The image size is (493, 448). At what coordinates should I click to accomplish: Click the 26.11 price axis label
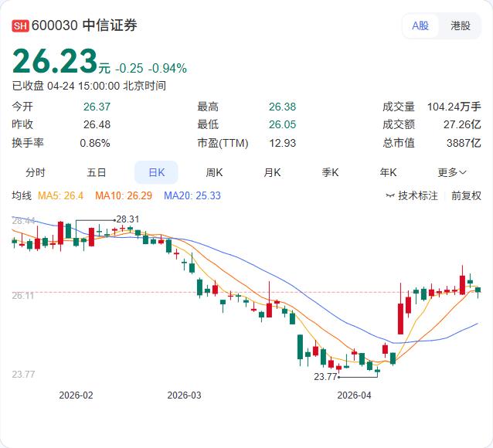click(23, 296)
